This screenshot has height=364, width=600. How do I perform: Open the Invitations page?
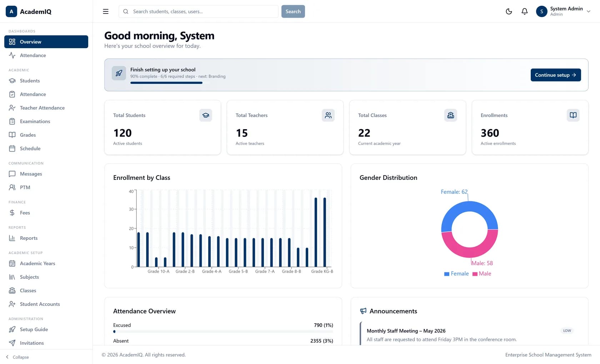[x=46, y=343]
